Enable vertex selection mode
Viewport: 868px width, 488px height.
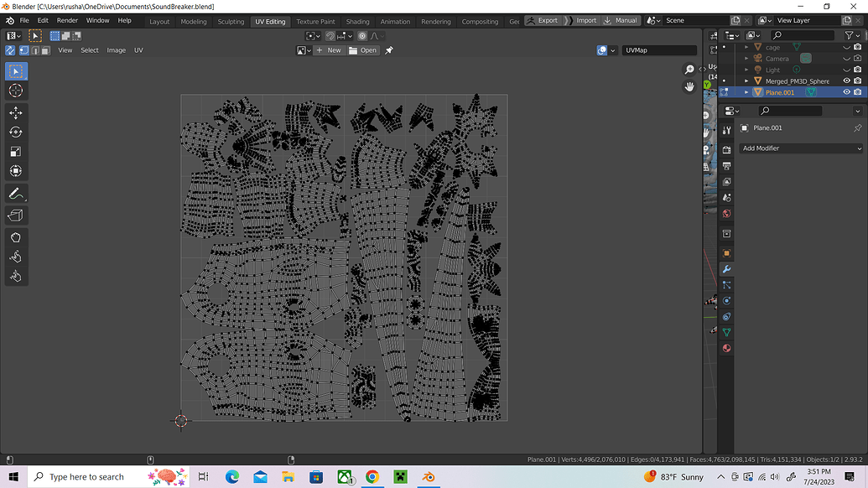(x=23, y=50)
